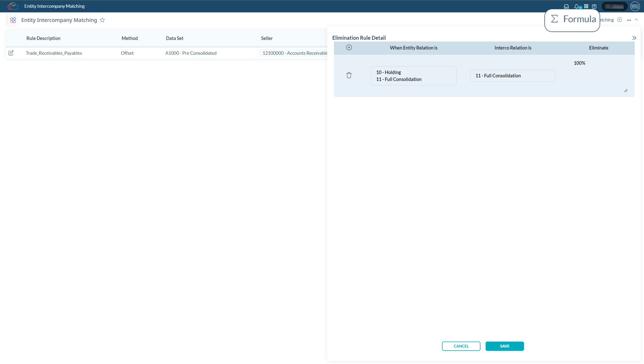Collapse Elimination Rule Detail with double chevron
This screenshot has width=644, height=364.
click(634, 37)
